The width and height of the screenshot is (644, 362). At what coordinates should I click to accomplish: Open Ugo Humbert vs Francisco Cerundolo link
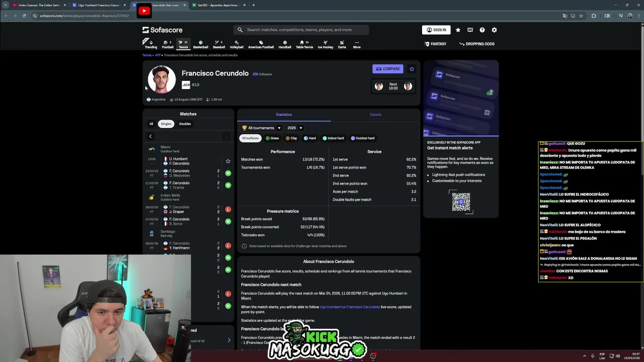[350, 307]
